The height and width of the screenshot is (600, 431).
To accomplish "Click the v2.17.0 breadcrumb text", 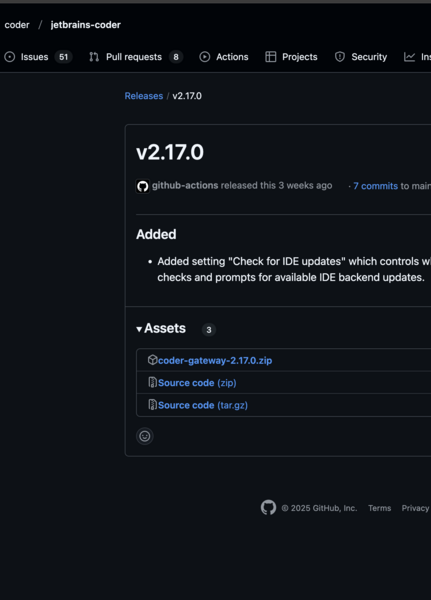I will pos(187,96).
